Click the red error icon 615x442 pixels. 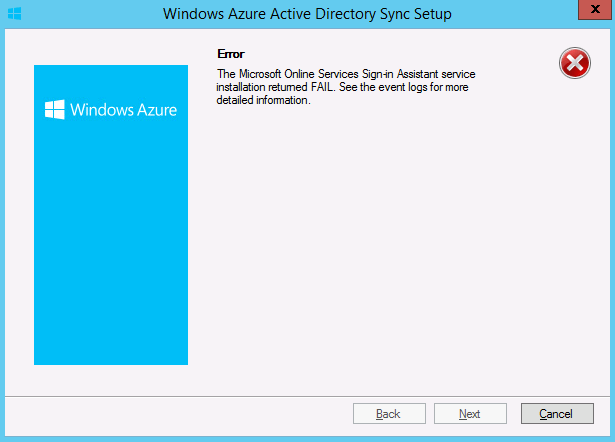[x=575, y=63]
